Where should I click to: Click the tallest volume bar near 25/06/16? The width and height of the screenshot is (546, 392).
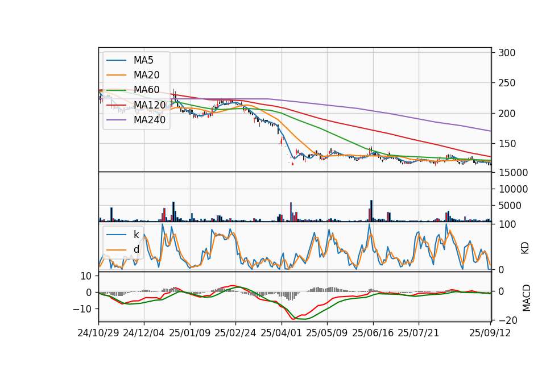(x=371, y=211)
